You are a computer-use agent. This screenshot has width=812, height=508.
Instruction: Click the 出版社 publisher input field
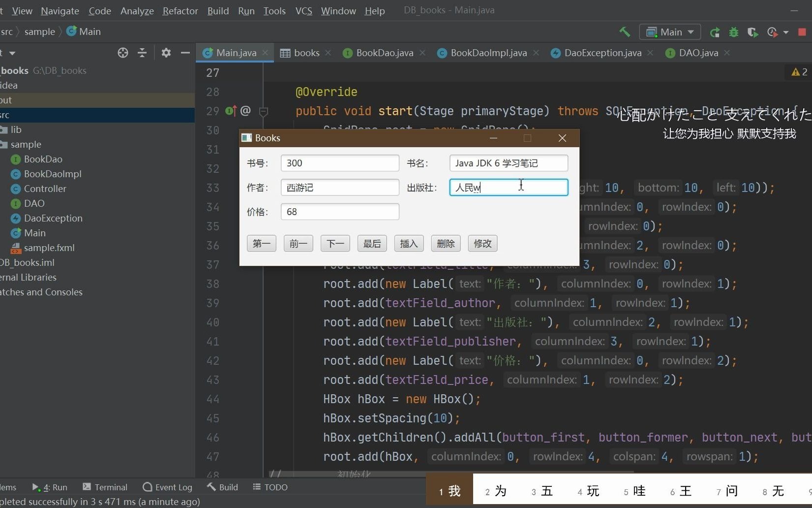(509, 188)
